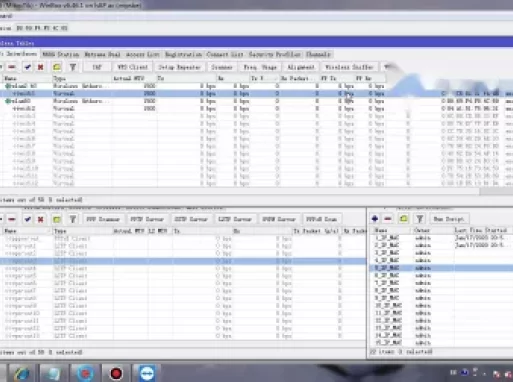Click the yellow comment icon in PPP window
The width and height of the screenshot is (513, 382).
point(57,219)
